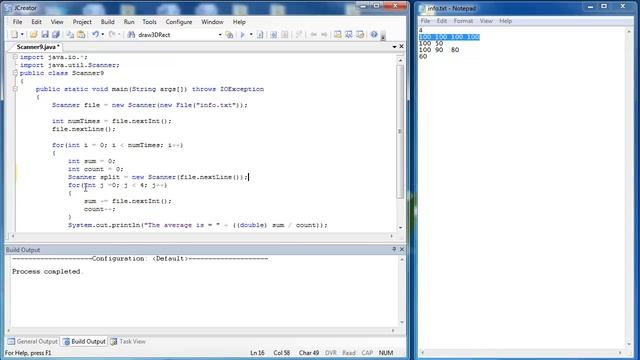Close the Scanner9.java document tab
Screen dimensions: 640x360
coord(401,47)
